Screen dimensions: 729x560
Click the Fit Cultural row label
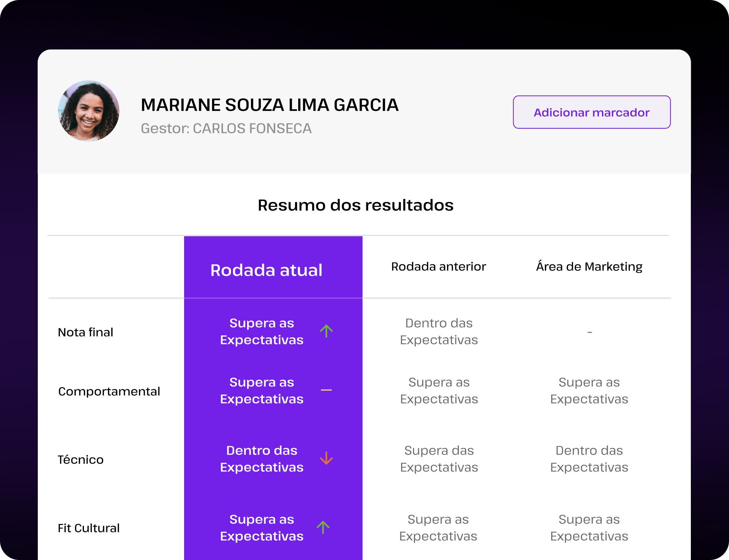click(x=89, y=528)
